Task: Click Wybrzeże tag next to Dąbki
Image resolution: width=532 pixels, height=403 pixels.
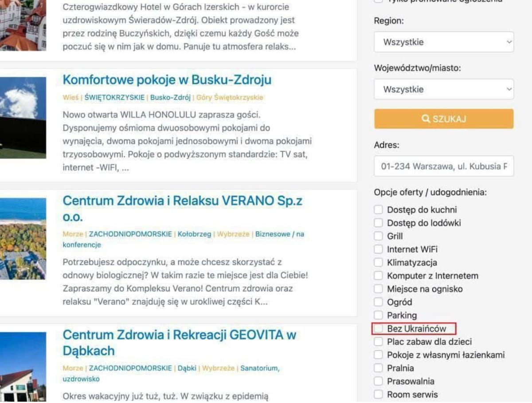Action: pyautogui.click(x=218, y=368)
